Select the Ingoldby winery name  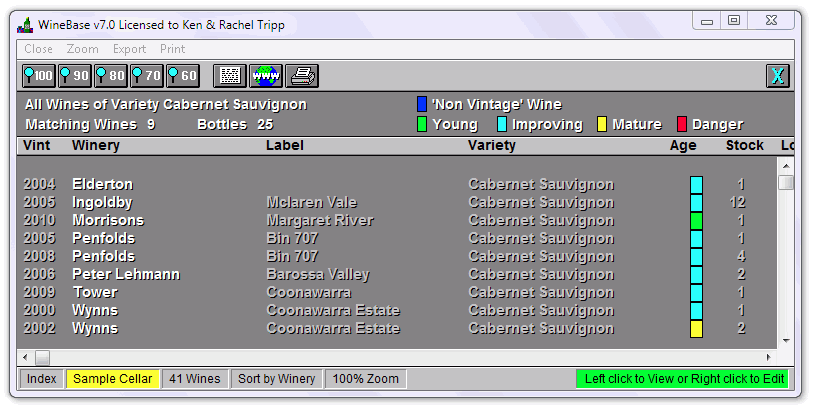(x=102, y=203)
